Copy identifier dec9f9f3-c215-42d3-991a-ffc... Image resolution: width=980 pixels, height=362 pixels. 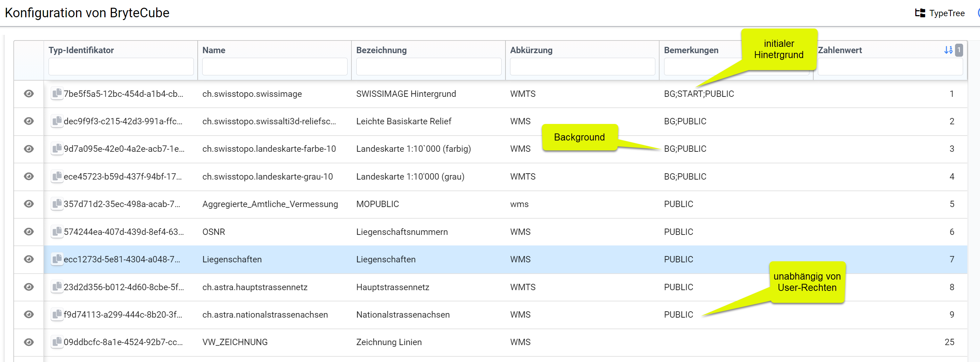point(57,121)
